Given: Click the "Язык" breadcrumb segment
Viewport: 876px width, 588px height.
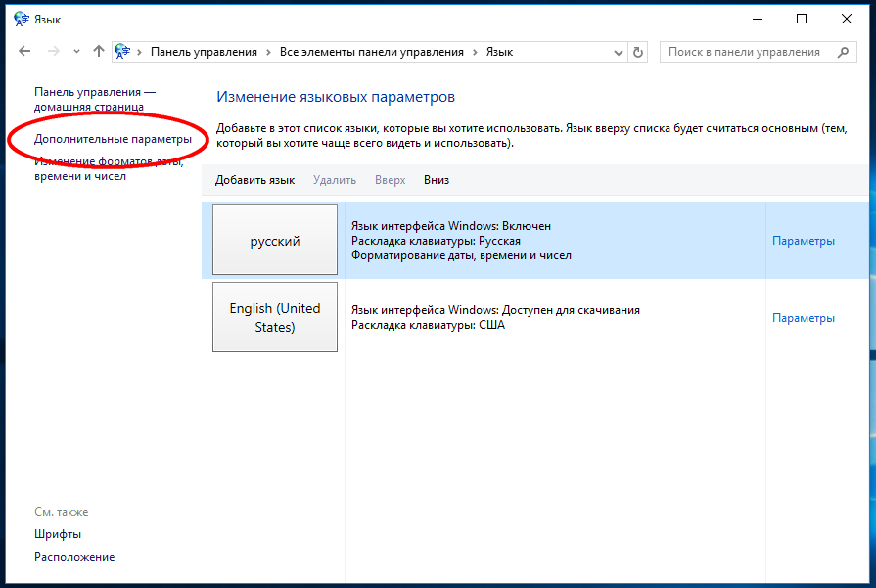Looking at the screenshot, I should 499,52.
